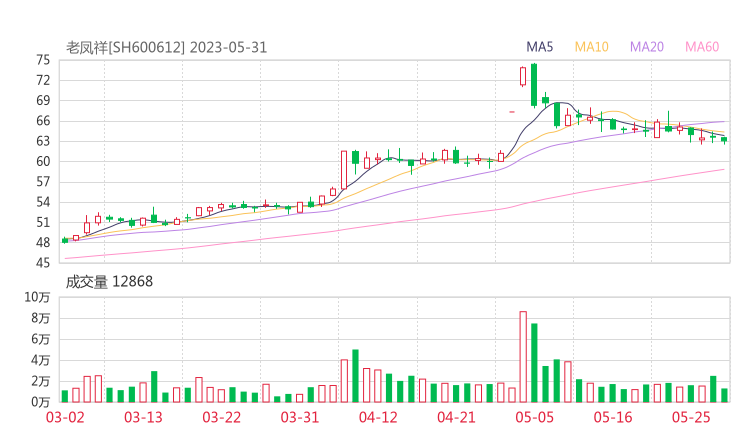The width and height of the screenshot is (740, 440).
Task: Click the 05-25 date axis label
Action: point(691,417)
